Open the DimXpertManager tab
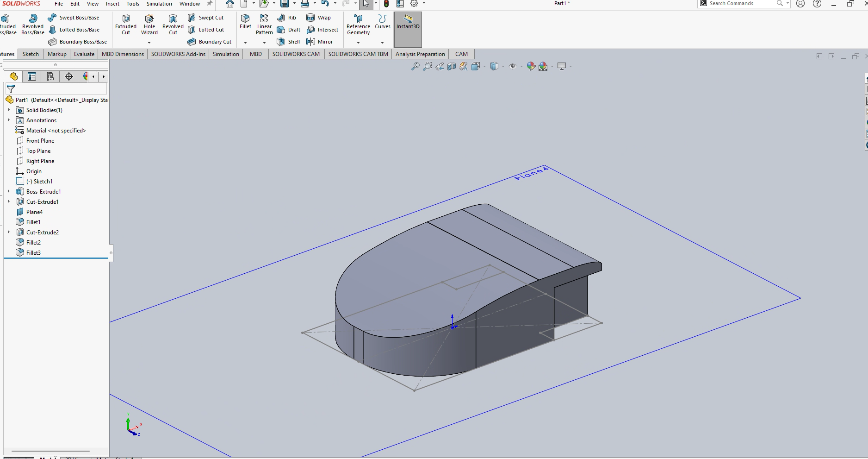The width and height of the screenshot is (868, 459). tap(69, 76)
